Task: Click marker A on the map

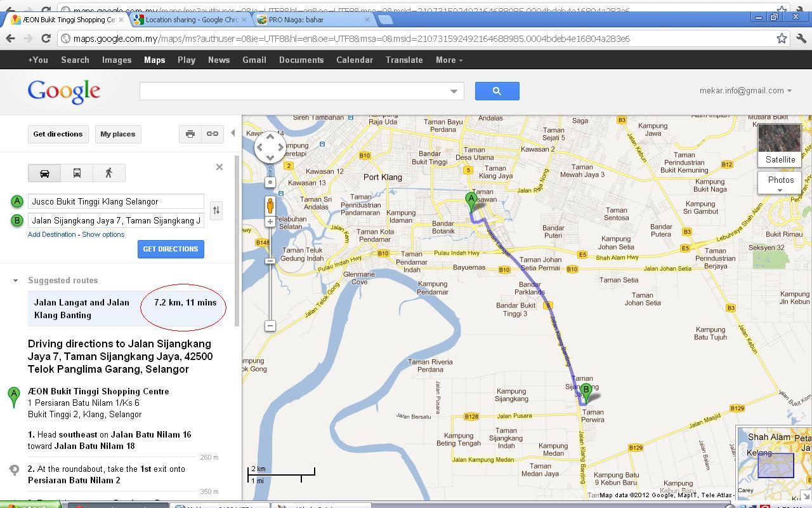Action: pos(471,202)
